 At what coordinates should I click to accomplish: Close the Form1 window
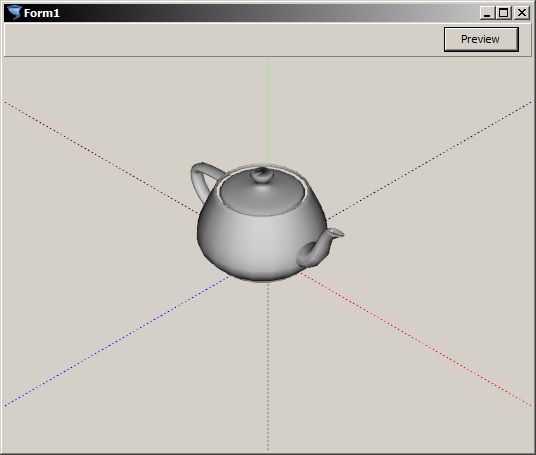tap(522, 13)
